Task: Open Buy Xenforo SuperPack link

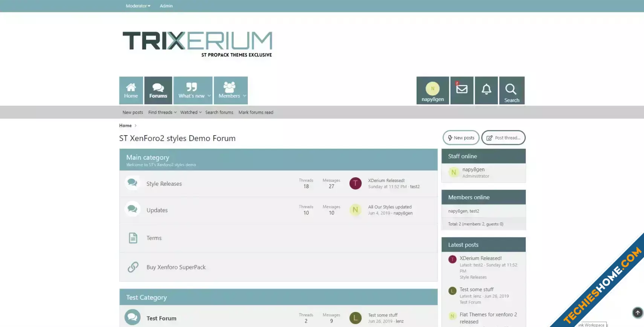Action: pyautogui.click(x=176, y=267)
